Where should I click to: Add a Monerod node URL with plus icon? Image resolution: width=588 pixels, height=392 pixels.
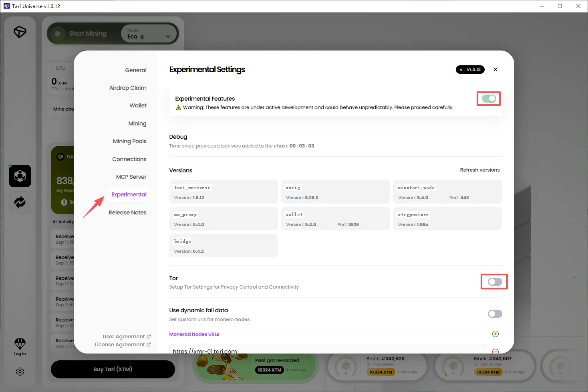495,334
